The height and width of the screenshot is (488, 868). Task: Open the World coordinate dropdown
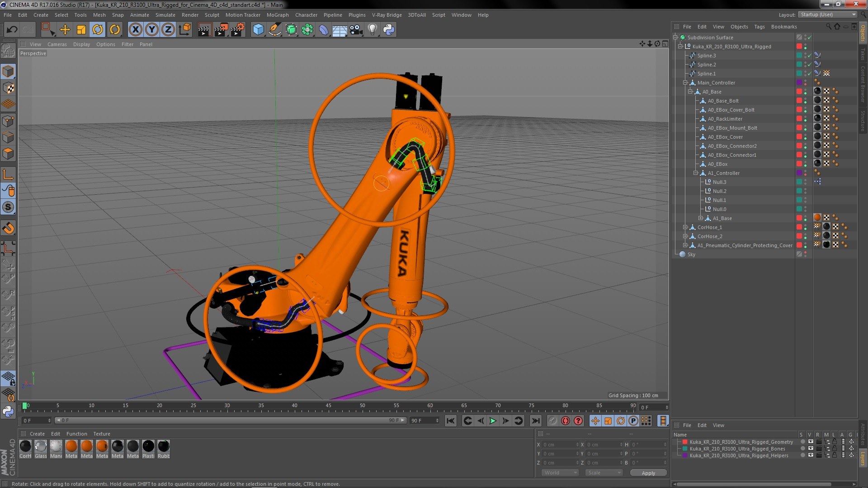point(560,473)
